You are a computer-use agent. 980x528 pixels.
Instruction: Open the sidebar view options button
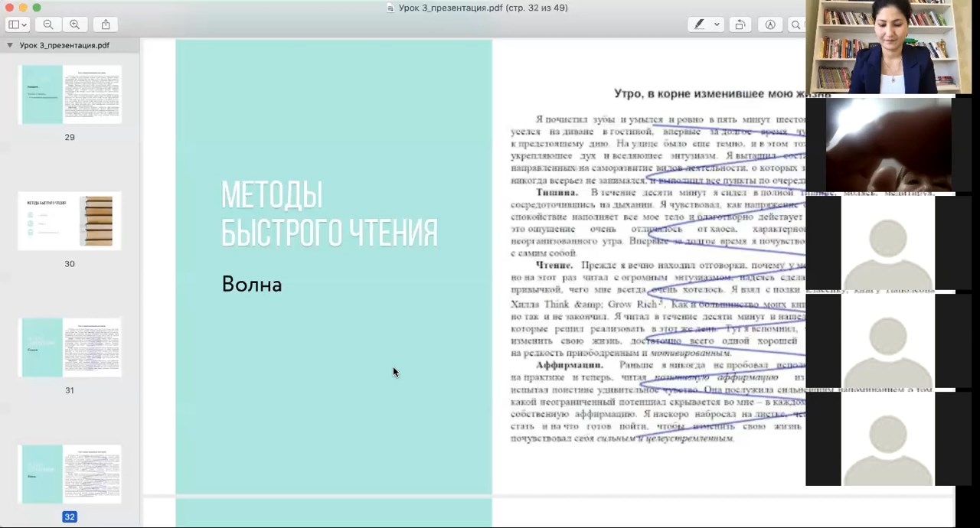click(x=17, y=24)
